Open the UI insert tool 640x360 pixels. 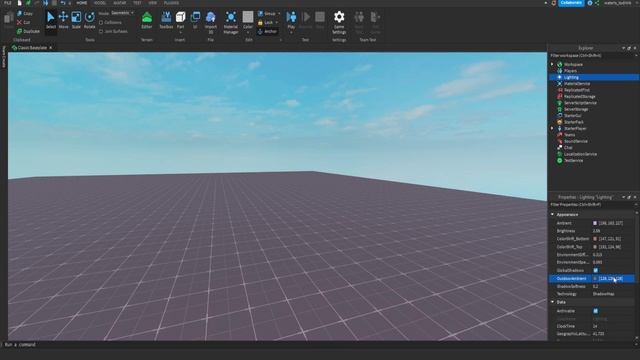pos(195,20)
